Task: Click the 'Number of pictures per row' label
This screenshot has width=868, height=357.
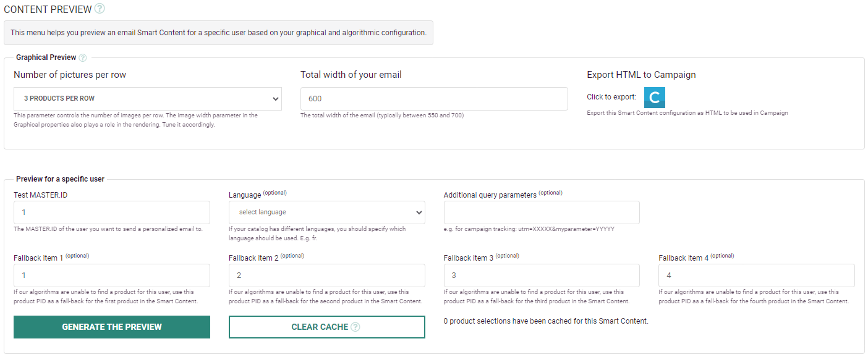Action: coord(70,75)
